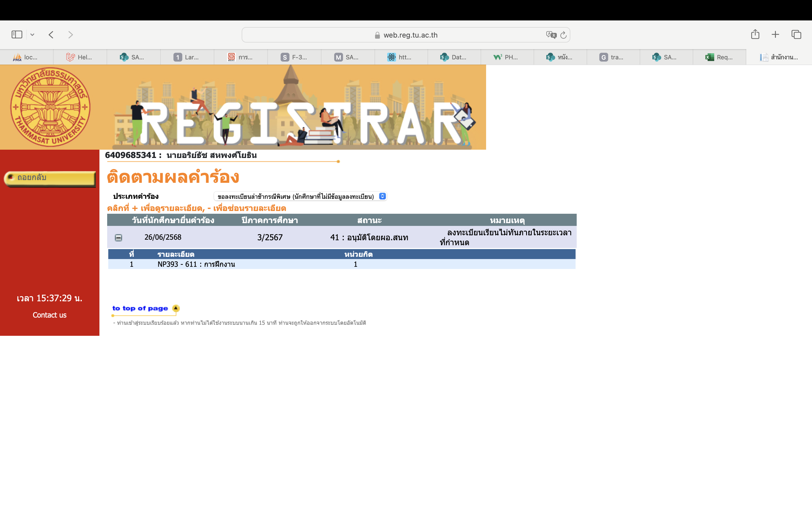
Task: Click the forward navigation arrow
Action: (x=71, y=35)
